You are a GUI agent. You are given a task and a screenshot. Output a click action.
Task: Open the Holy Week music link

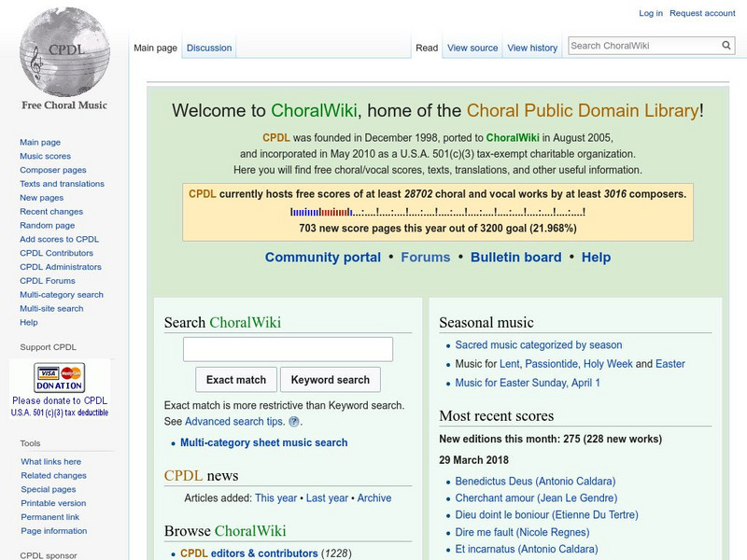[x=608, y=364]
